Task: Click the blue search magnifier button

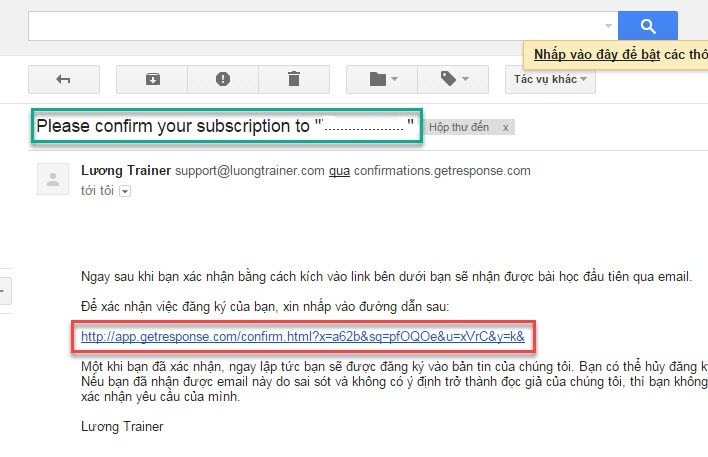Action: pos(647,26)
